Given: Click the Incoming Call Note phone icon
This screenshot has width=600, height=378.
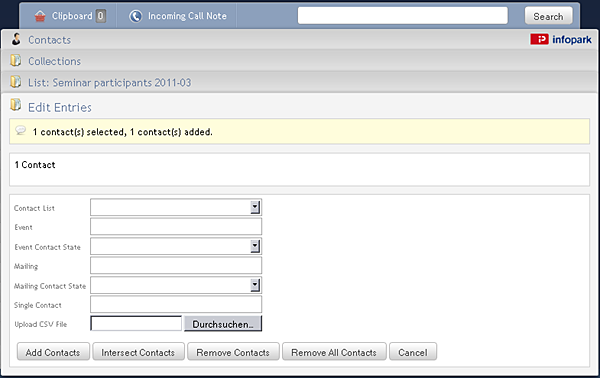Looking at the screenshot, I should coord(135,16).
